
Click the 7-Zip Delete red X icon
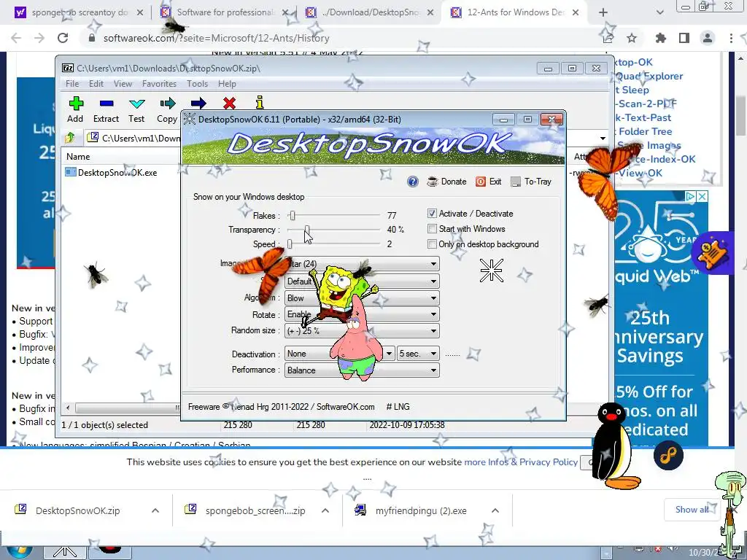coord(229,104)
